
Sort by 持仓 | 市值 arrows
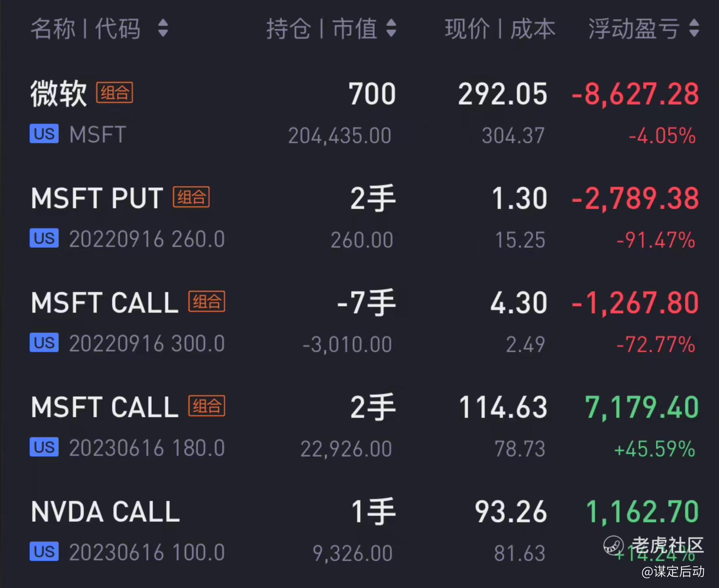391,28
